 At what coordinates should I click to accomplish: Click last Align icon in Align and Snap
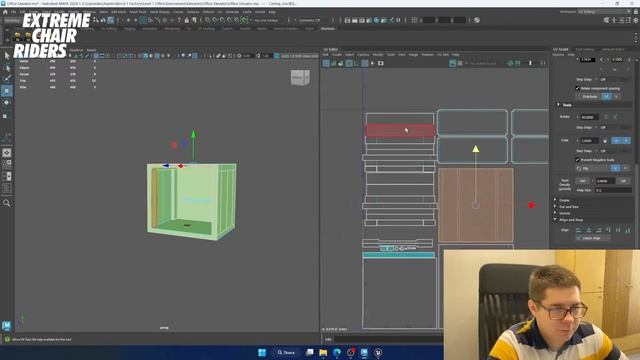(628, 230)
